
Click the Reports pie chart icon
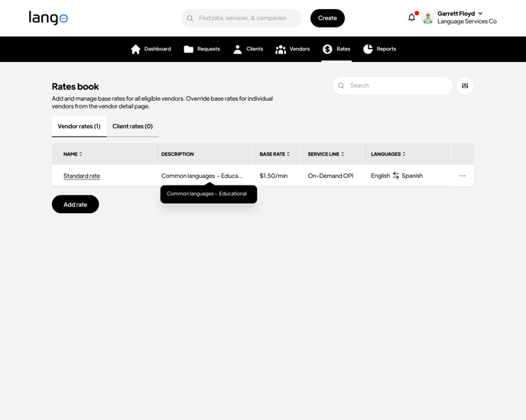[x=368, y=49]
